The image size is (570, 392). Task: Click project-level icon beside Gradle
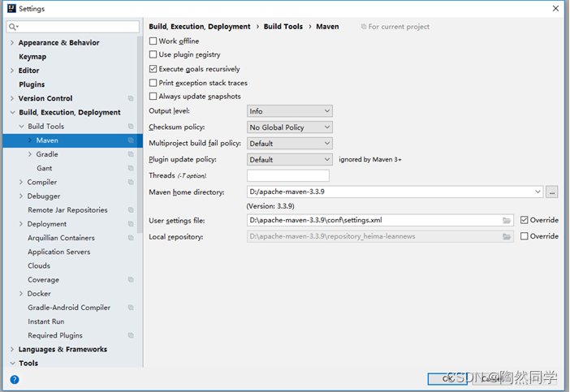point(131,154)
